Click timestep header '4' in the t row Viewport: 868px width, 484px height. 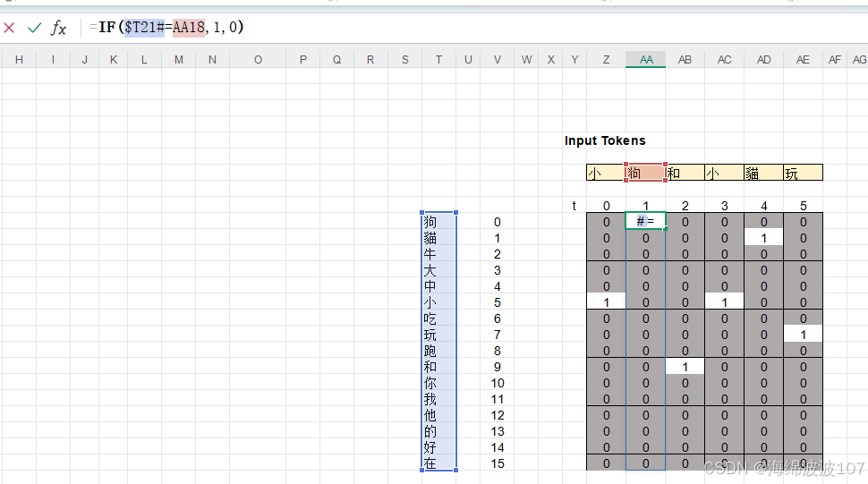coord(763,206)
